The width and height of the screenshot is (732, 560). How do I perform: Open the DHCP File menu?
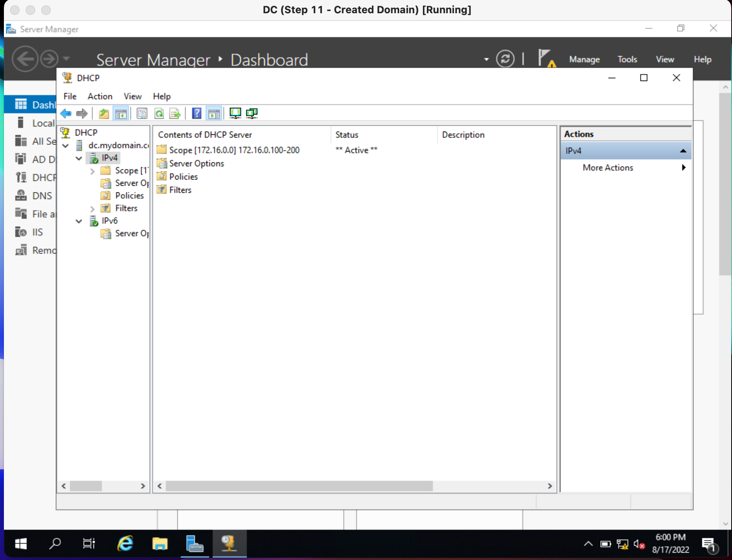coord(70,96)
